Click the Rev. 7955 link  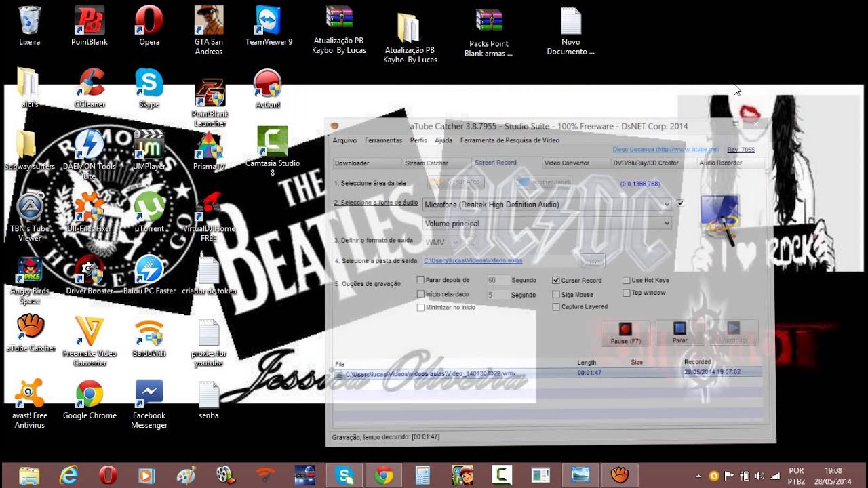[741, 150]
